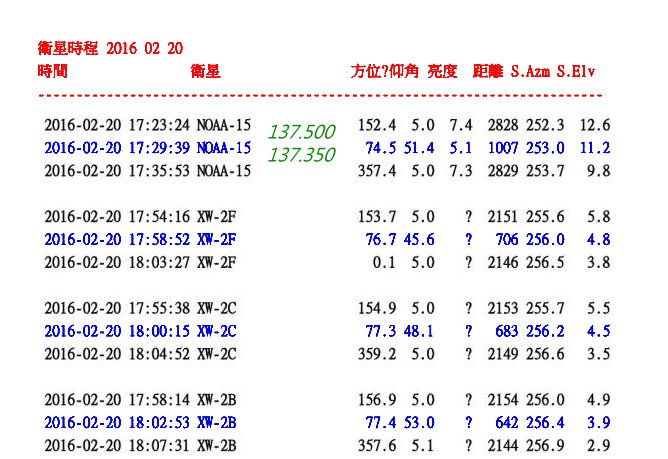Select the blue 17:58:52 XW-2F pass entry
Viewport: 668px width, 459px height.
[140, 239]
